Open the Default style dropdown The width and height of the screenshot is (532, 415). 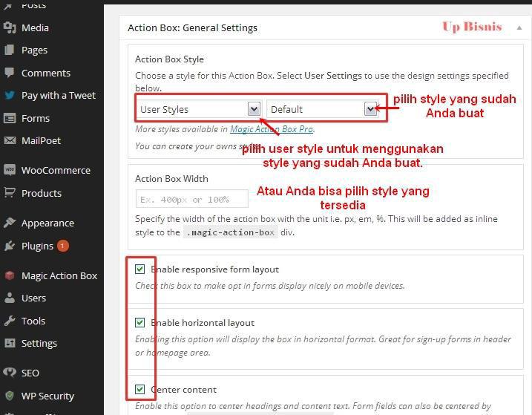pos(322,109)
